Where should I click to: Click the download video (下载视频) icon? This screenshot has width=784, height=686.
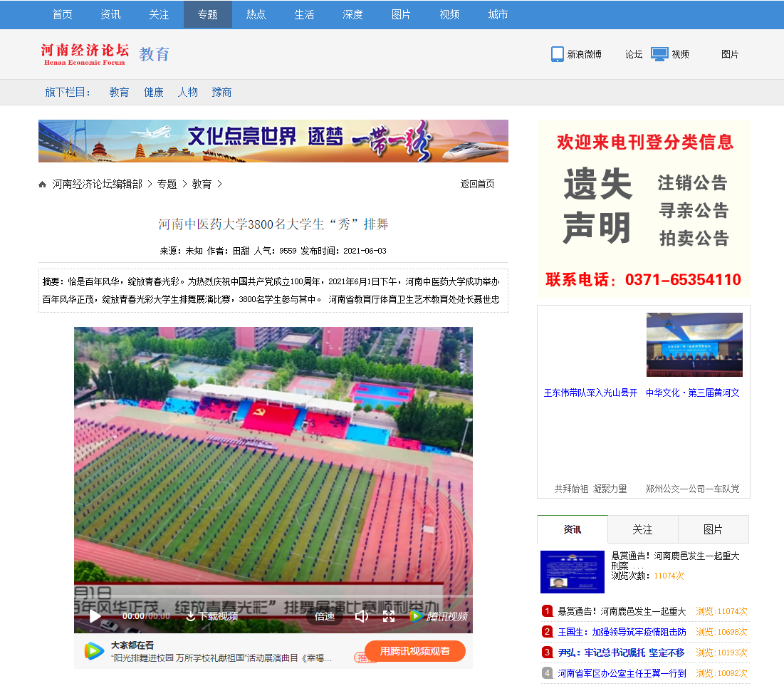[x=191, y=616]
